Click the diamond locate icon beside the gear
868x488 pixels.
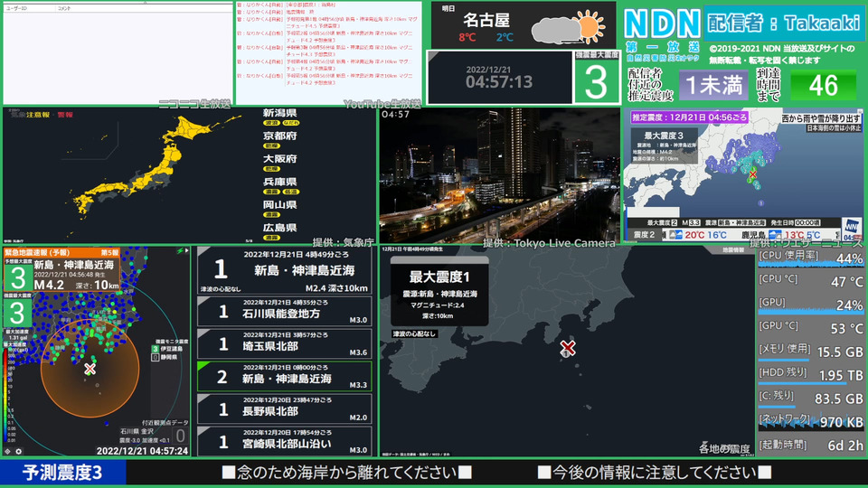8,452
